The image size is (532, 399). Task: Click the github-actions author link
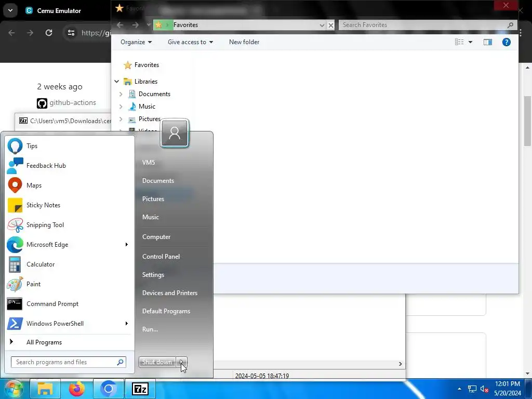click(x=73, y=102)
